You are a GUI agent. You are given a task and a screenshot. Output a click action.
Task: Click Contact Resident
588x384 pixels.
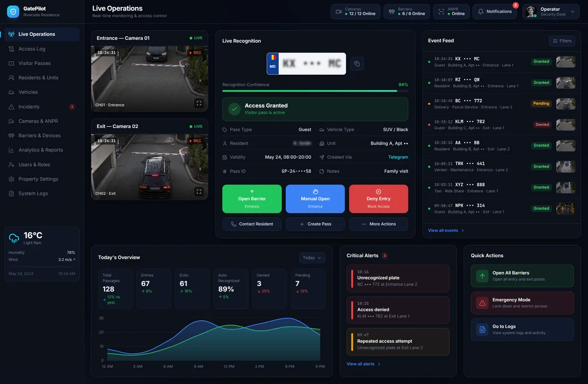[x=252, y=224]
